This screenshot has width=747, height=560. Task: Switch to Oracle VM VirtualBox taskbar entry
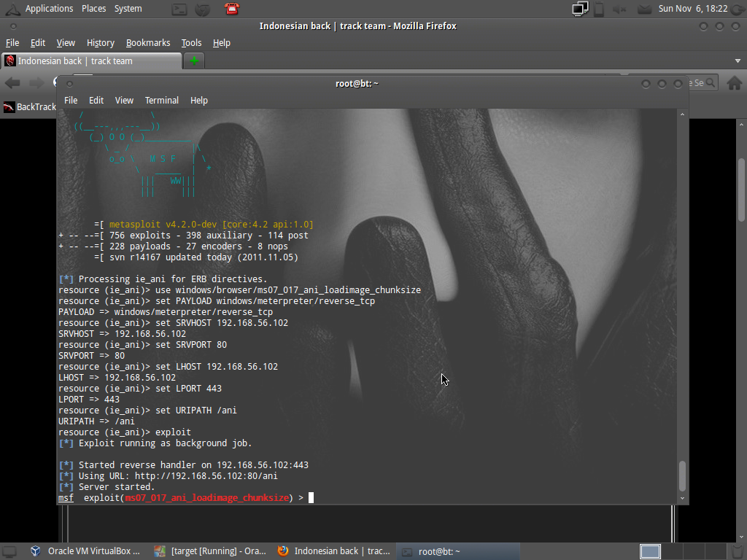point(85,551)
